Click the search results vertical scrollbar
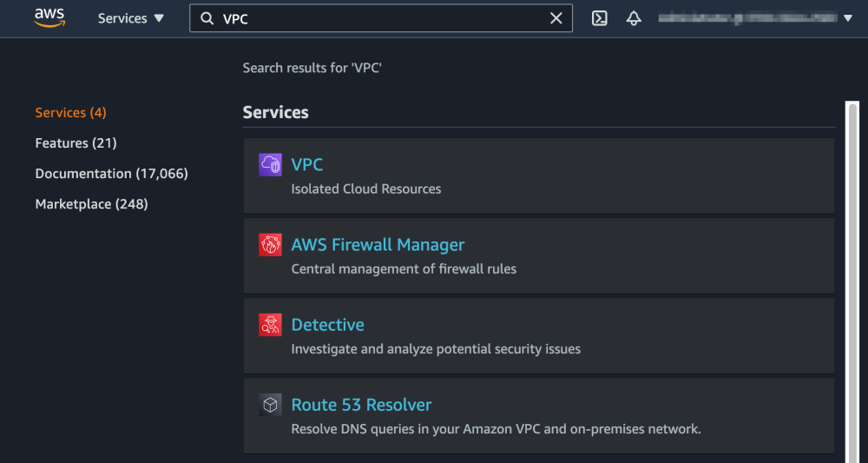 tap(852, 278)
